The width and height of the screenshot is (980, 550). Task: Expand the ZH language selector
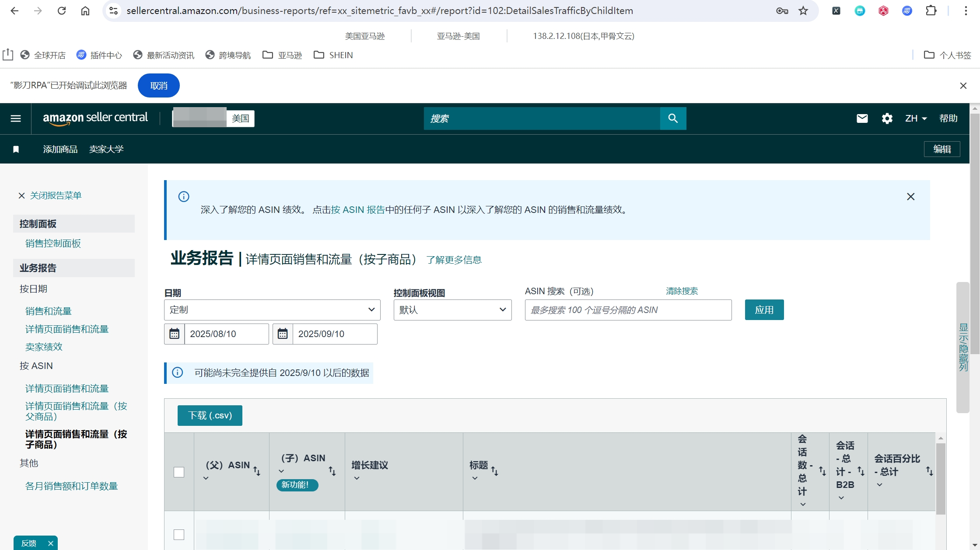coord(916,118)
